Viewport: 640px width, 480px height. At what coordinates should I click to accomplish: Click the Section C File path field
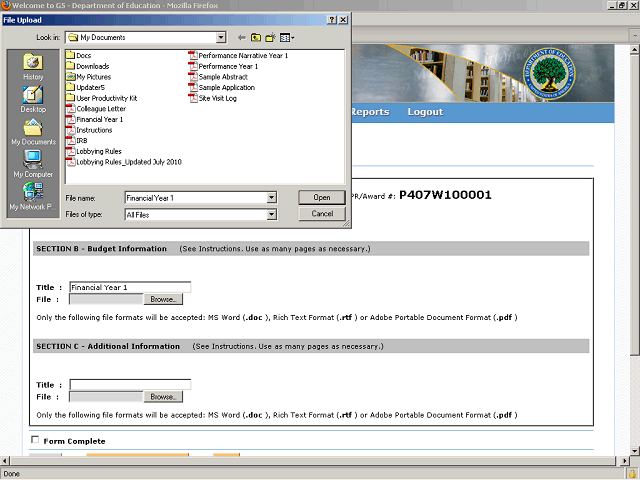coord(106,397)
